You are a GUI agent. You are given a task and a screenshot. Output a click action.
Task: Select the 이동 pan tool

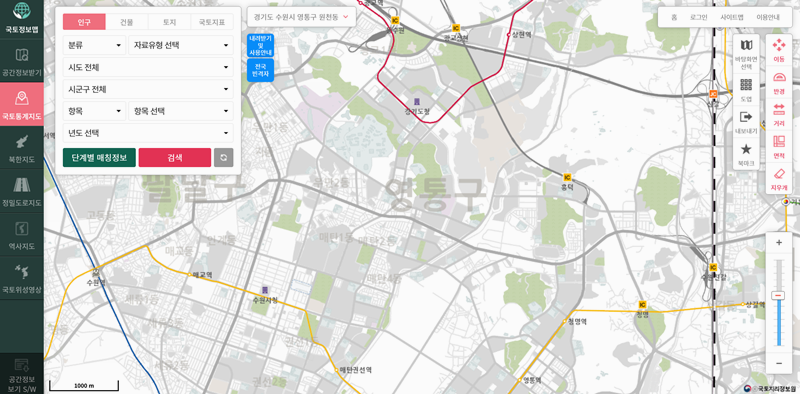point(779,51)
